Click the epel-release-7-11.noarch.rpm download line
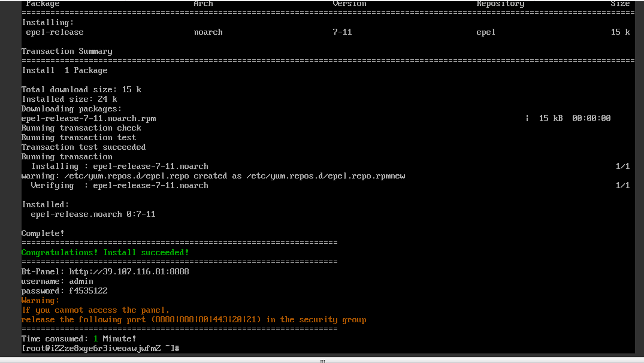The width and height of the screenshot is (644, 363). (x=89, y=118)
